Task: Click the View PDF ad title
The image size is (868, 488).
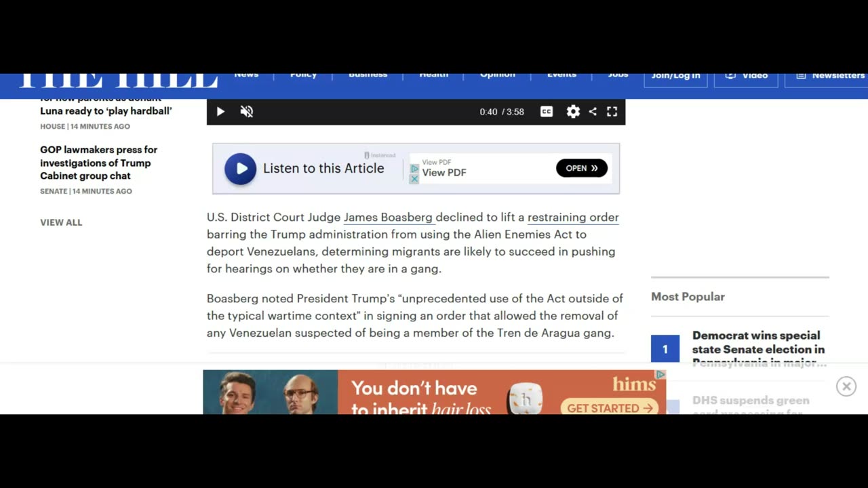Action: click(x=444, y=173)
